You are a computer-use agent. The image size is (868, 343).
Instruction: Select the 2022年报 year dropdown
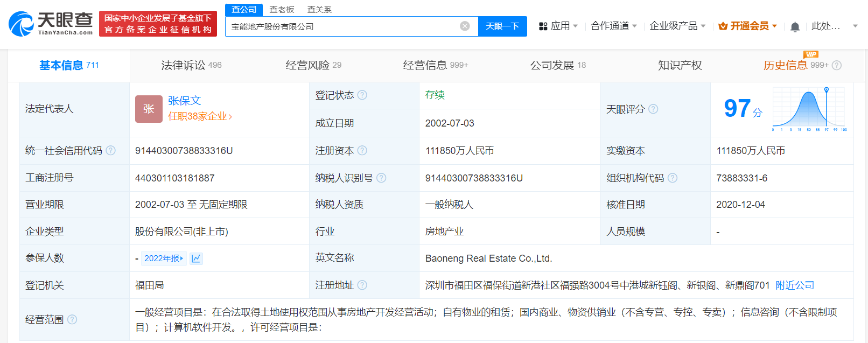[164, 258]
